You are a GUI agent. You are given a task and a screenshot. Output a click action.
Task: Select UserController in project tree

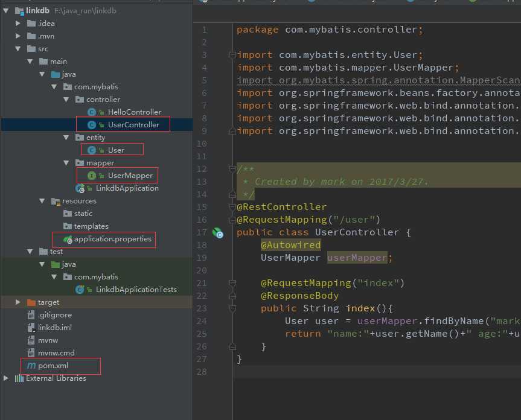click(133, 125)
